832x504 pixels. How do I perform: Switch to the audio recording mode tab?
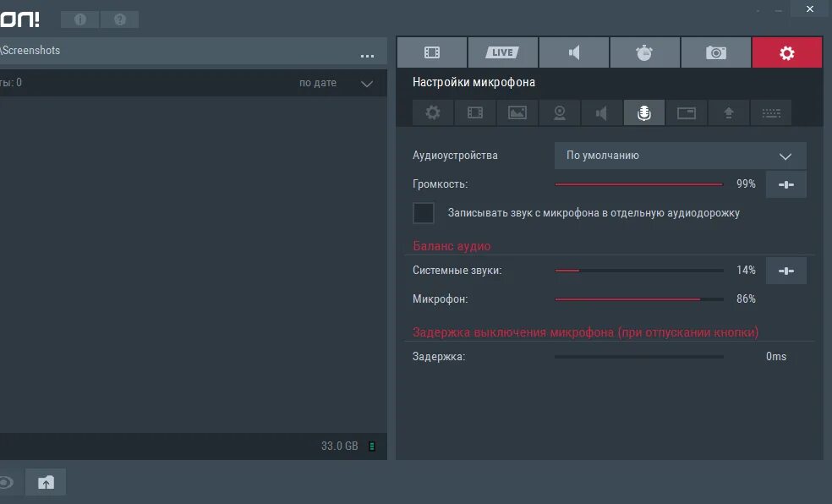(x=573, y=52)
